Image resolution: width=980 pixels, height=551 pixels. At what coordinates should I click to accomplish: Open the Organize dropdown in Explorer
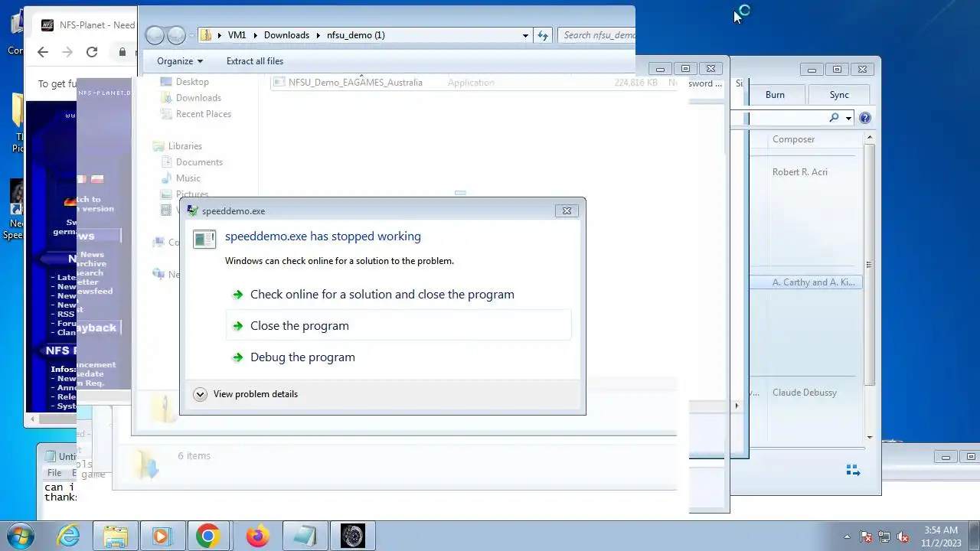(180, 61)
